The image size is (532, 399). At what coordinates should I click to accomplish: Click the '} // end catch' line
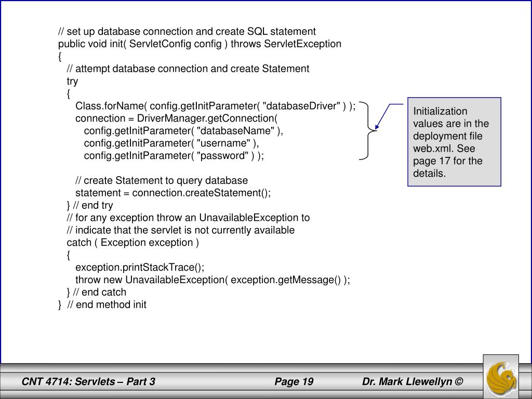[x=96, y=292]
